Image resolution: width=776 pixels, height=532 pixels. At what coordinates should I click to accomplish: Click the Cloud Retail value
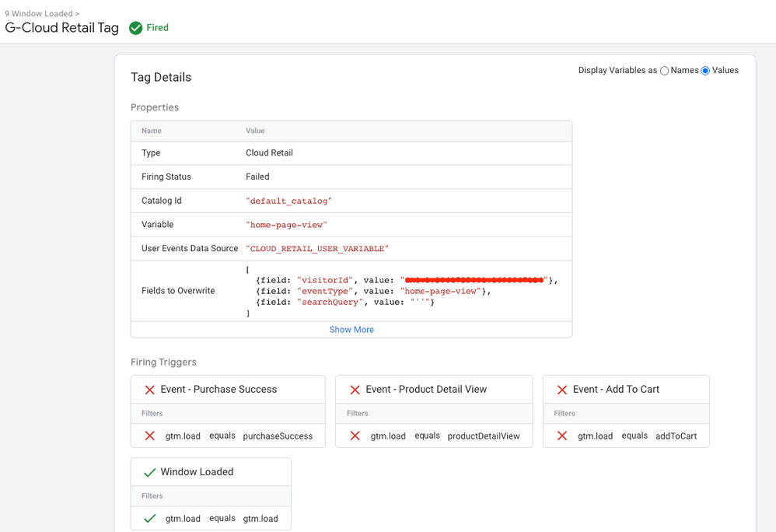[x=269, y=153]
